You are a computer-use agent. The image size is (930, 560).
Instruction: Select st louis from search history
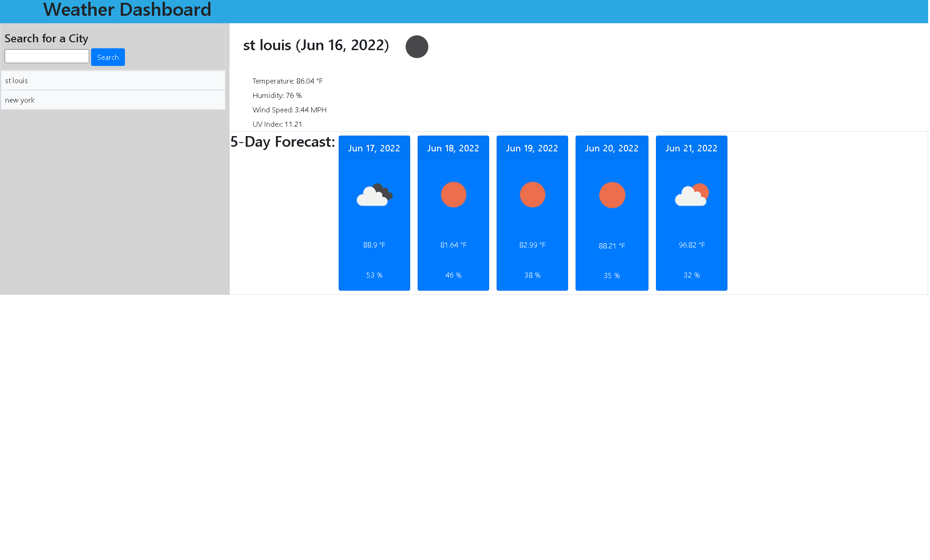(x=113, y=81)
